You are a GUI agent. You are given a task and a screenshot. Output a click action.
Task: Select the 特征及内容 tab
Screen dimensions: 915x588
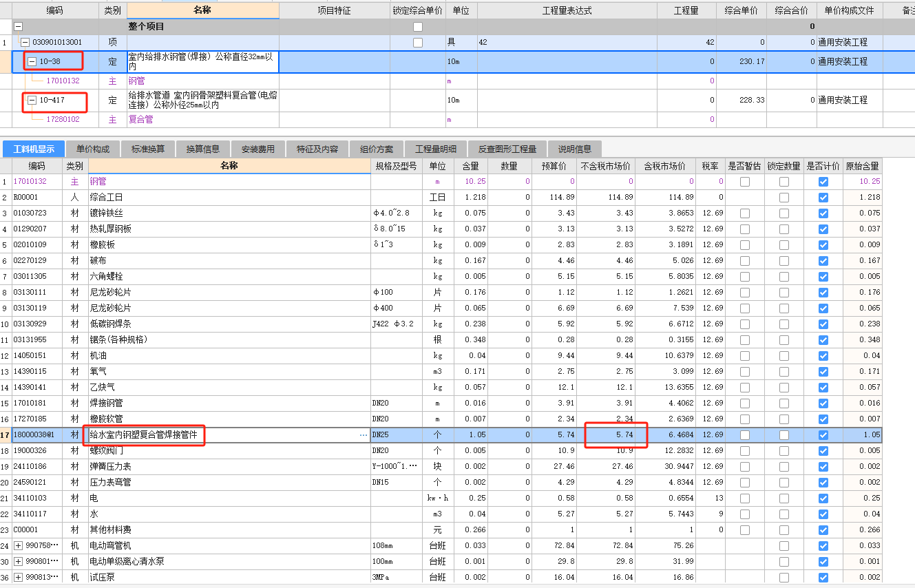(x=317, y=149)
